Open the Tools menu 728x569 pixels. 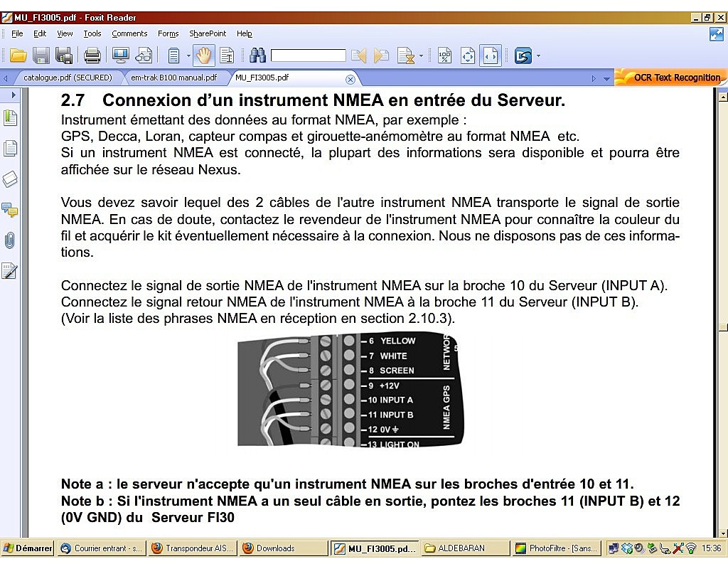click(92, 33)
